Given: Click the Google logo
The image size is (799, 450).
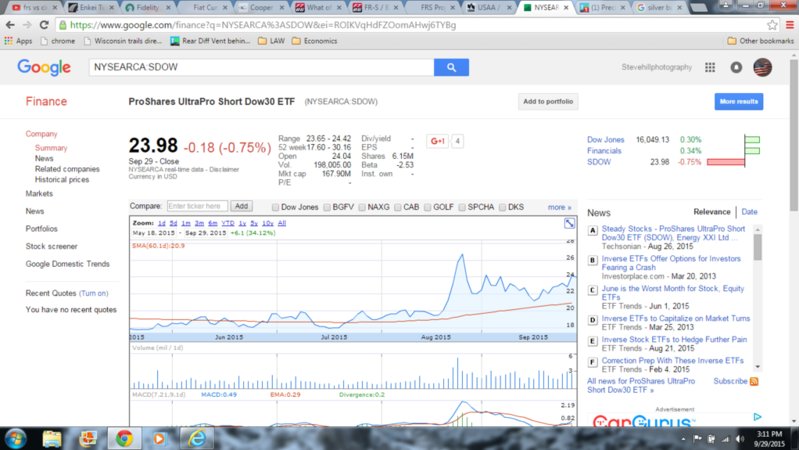Looking at the screenshot, I should [44, 67].
